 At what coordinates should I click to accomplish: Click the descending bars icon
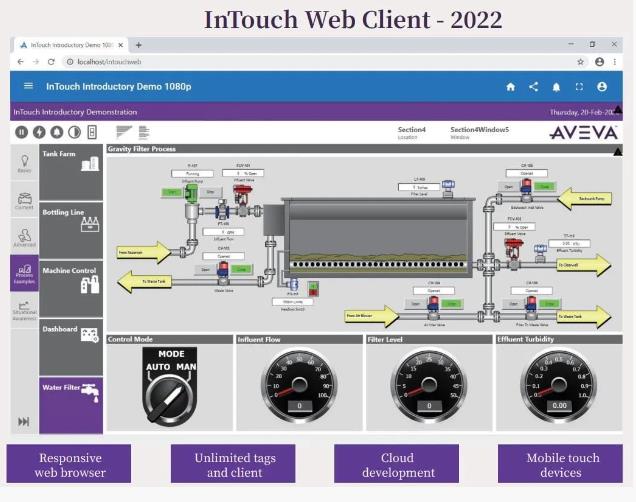click(x=124, y=132)
